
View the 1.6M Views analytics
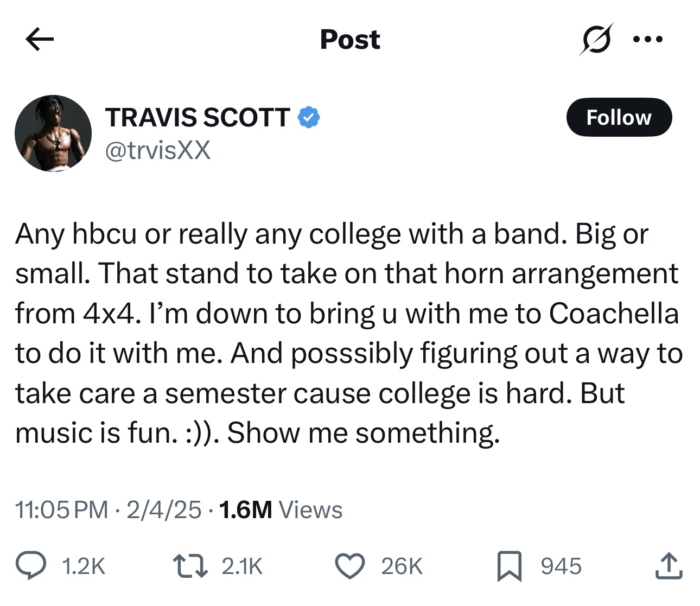click(x=281, y=510)
